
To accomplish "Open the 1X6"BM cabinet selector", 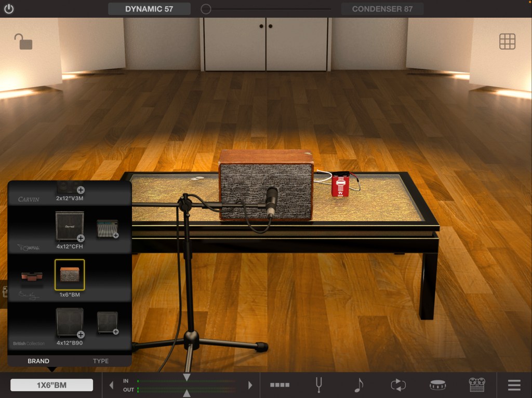I will pos(51,385).
